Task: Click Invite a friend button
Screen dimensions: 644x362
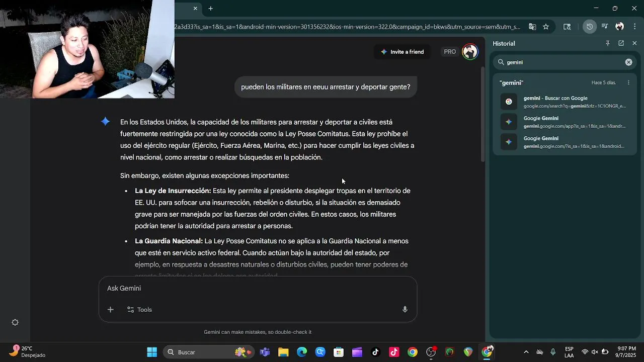Action: point(402,52)
